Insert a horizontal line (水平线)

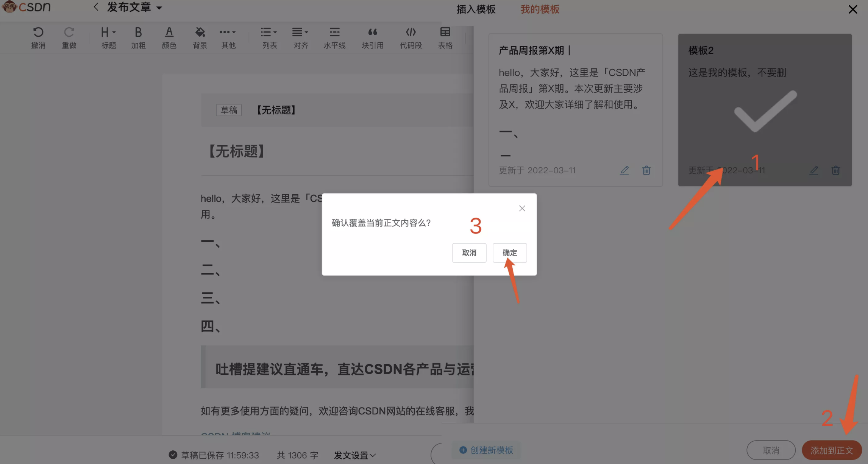tap(334, 33)
